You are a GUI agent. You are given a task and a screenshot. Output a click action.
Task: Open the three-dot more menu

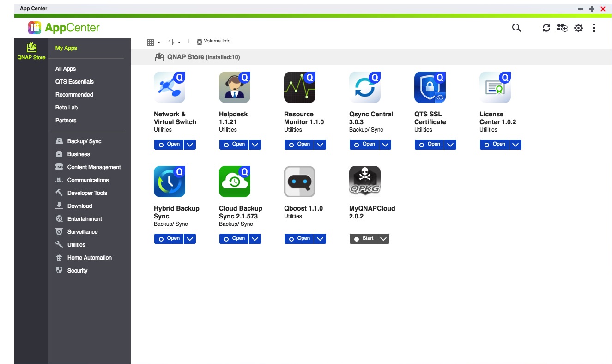(x=594, y=28)
